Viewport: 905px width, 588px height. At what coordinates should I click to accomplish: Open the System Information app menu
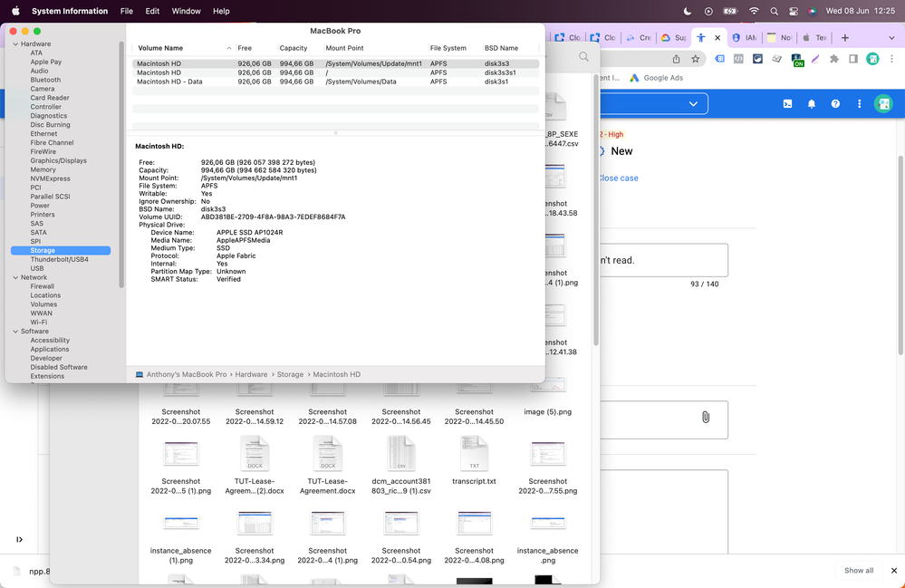(70, 11)
